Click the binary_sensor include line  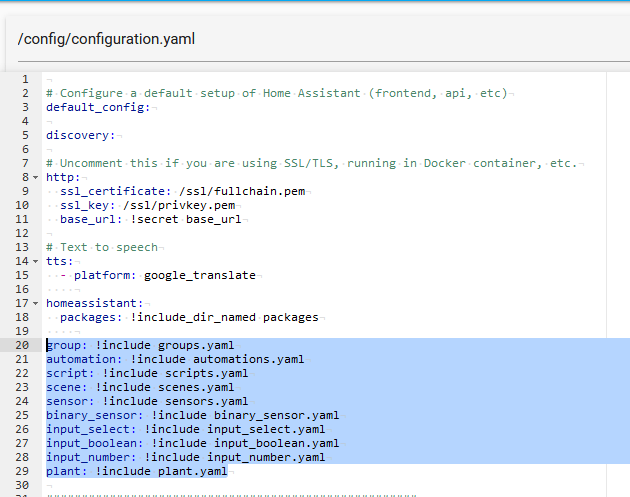(192, 415)
